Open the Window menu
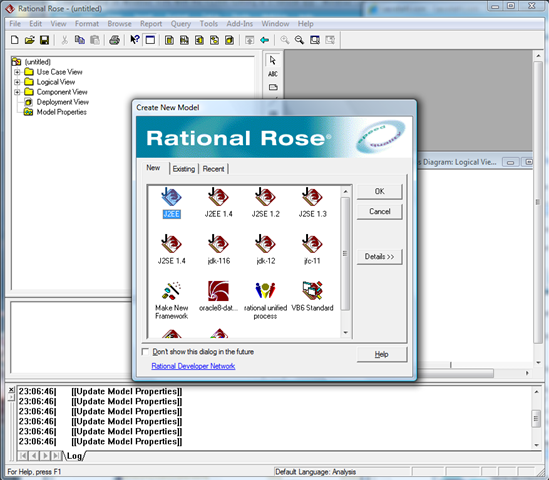This screenshot has height=480, width=549. 275,24
